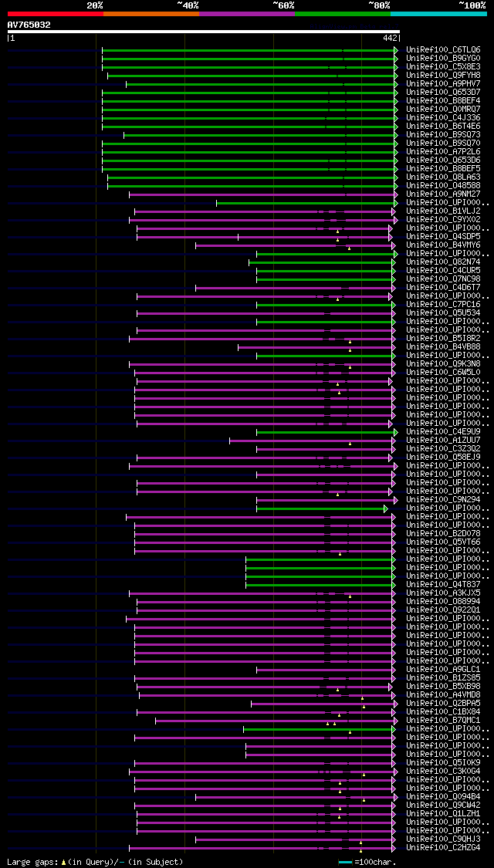Select hit label UniRef100_C4CUR5
494x868 pixels.
tap(443, 271)
